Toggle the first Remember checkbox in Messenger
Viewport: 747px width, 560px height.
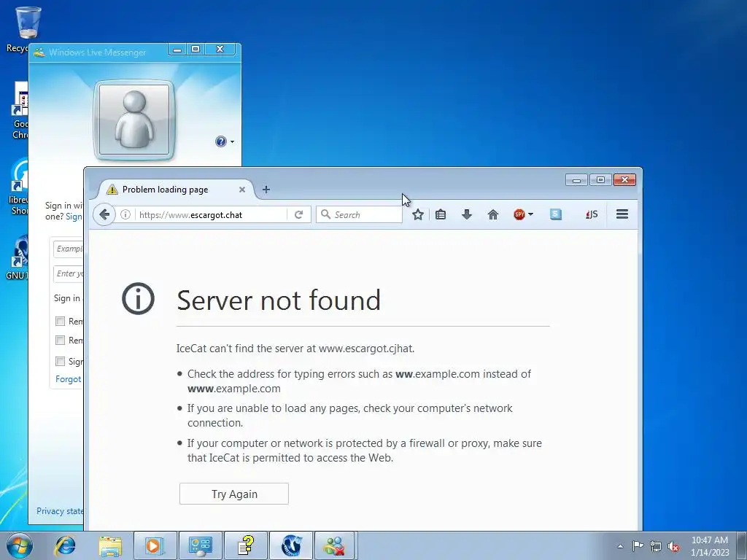[60, 322]
